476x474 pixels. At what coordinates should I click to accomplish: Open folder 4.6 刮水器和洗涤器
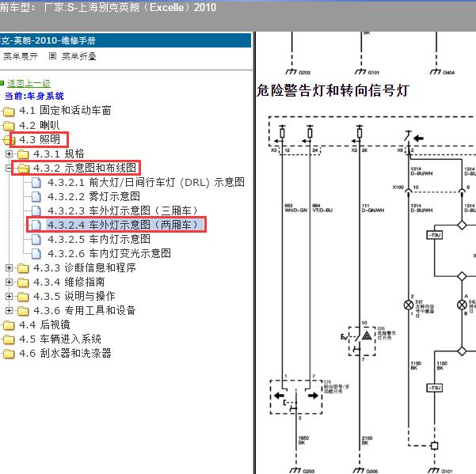(x=65, y=353)
